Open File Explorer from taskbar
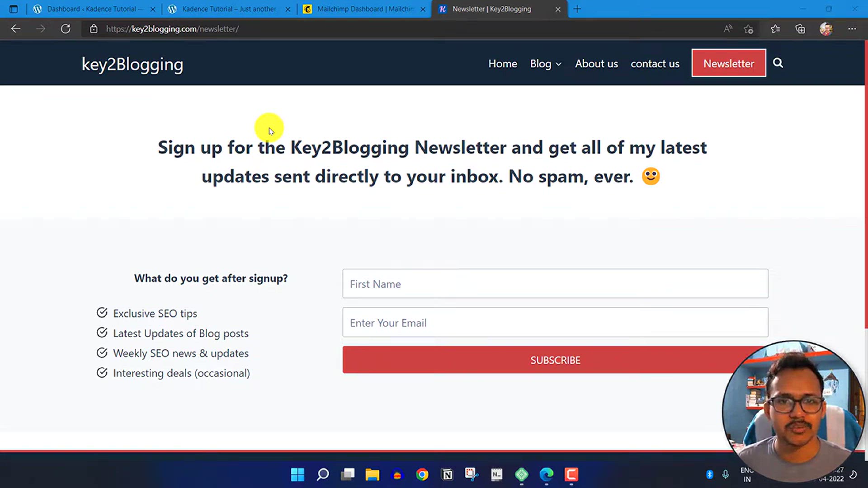Viewport: 868px width, 488px height. (x=373, y=474)
